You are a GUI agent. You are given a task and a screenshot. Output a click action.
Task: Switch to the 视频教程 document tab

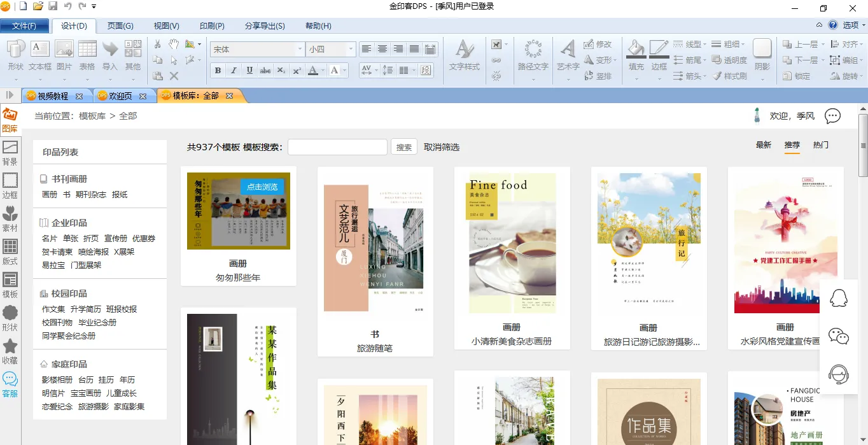coord(53,96)
